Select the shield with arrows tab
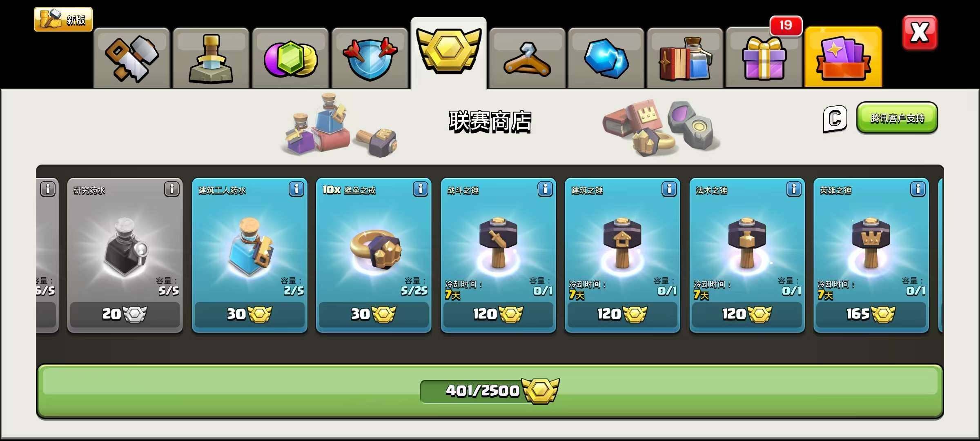 point(370,58)
